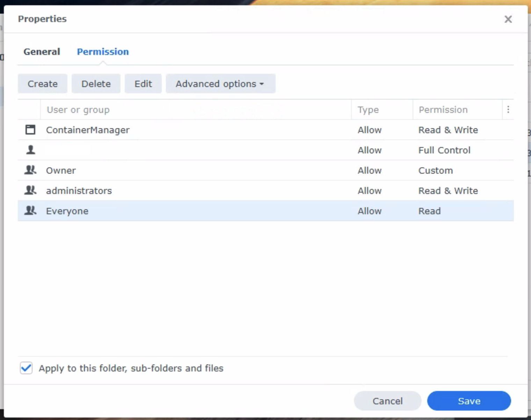Click the Create button
531x420 pixels.
pyautogui.click(x=43, y=84)
